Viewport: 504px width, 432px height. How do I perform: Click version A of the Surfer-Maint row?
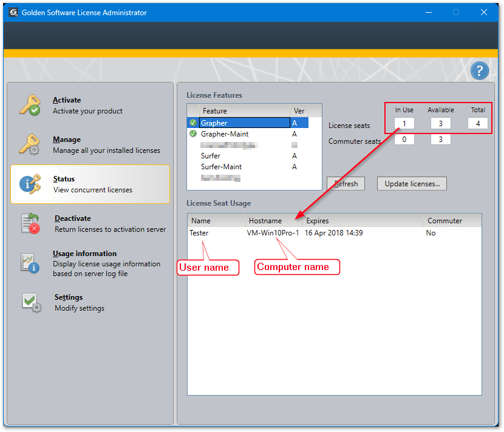click(295, 167)
